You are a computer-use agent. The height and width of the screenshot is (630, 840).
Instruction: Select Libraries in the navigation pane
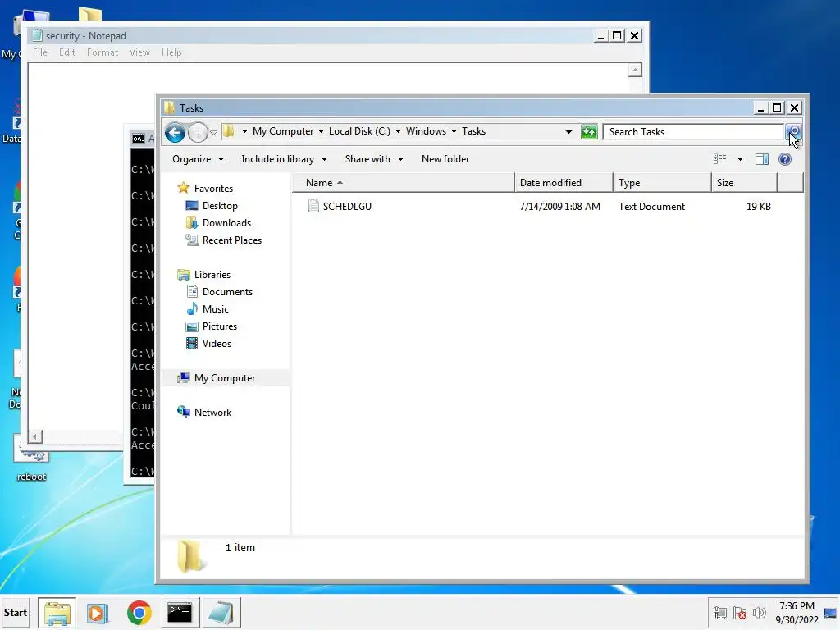tap(212, 274)
